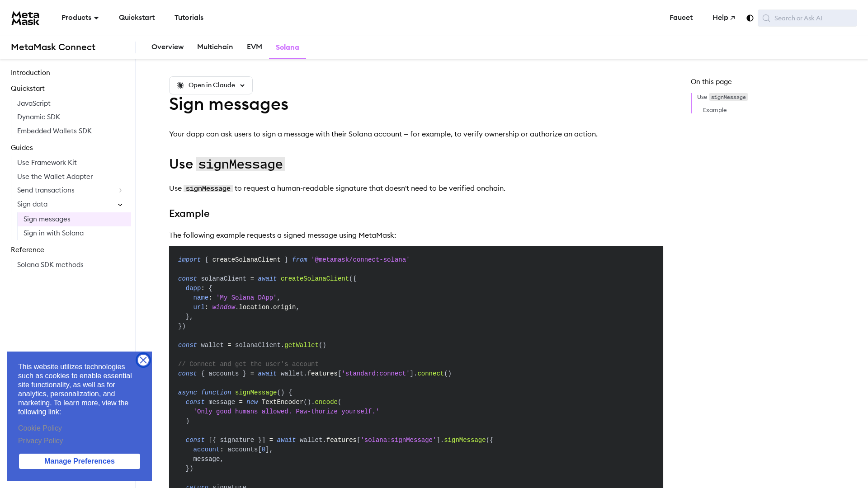Open Solana SDK methods page
This screenshot has width=868, height=488.
coord(50,265)
